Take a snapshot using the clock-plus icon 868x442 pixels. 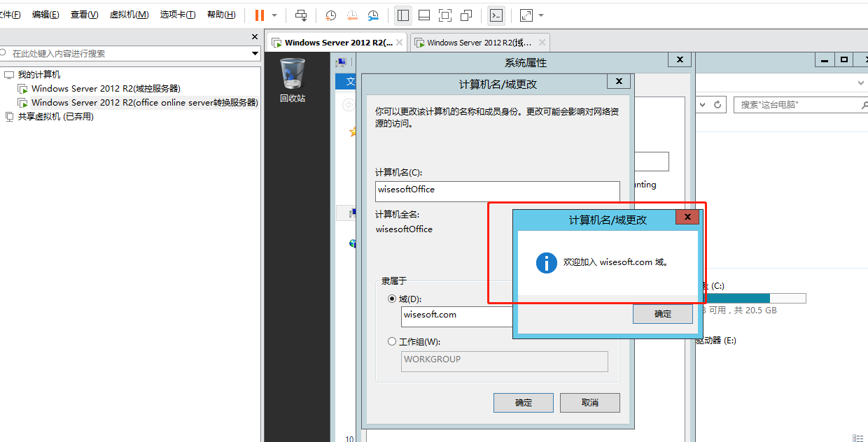click(x=330, y=15)
